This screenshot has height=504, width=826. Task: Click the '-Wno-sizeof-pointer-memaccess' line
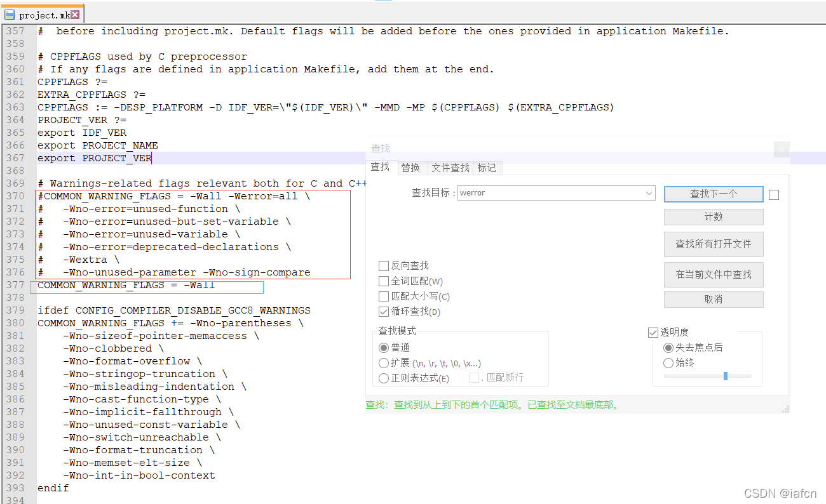pyautogui.click(x=161, y=336)
